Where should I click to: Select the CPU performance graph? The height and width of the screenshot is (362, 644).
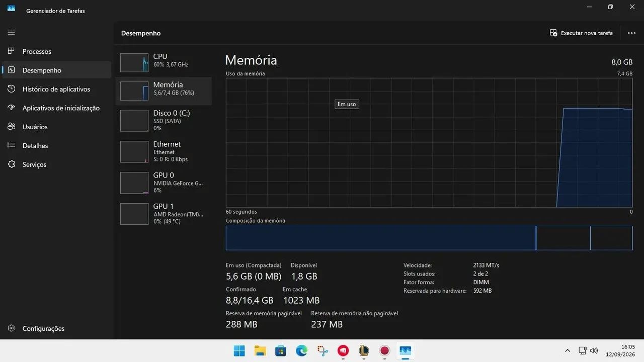point(164,62)
